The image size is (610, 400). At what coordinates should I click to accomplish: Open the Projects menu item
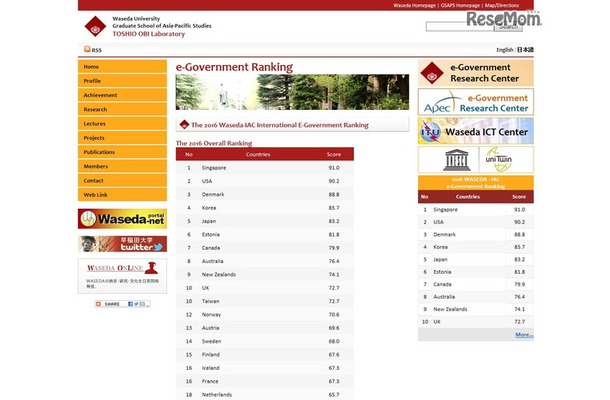point(122,138)
